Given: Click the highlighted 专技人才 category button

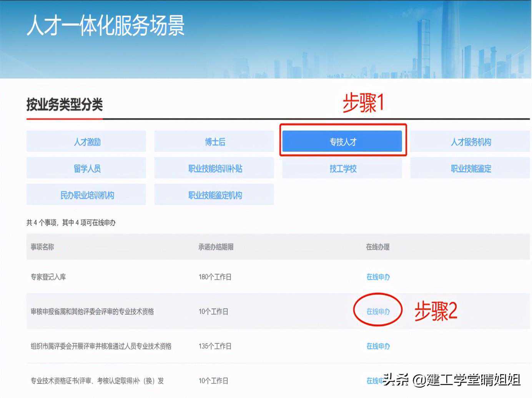Looking at the screenshot, I should (342, 142).
